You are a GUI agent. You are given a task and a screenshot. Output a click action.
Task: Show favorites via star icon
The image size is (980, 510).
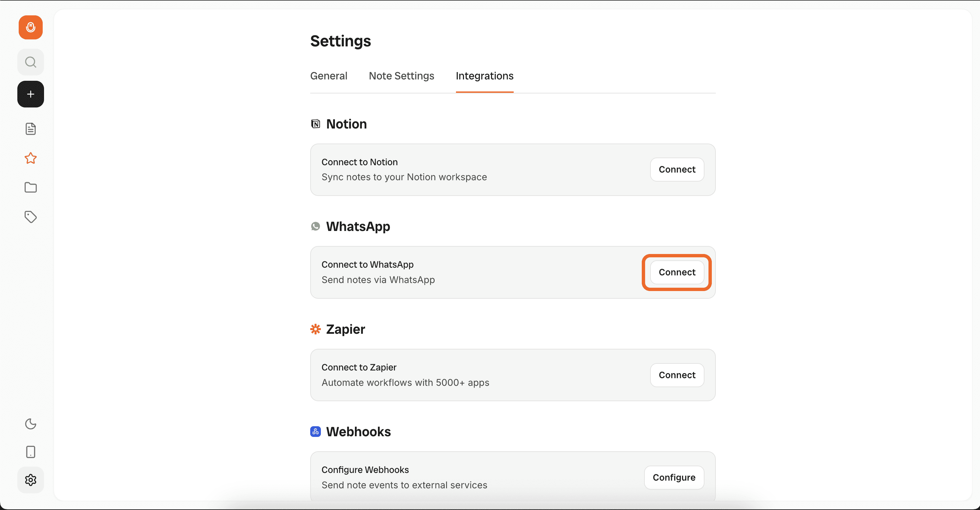coord(30,158)
